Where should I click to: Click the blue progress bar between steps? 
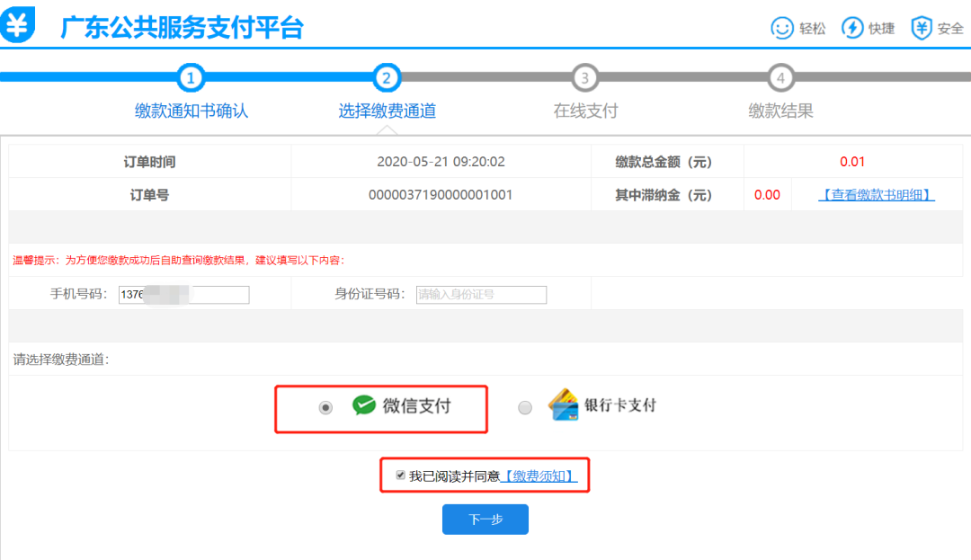pyautogui.click(x=288, y=78)
